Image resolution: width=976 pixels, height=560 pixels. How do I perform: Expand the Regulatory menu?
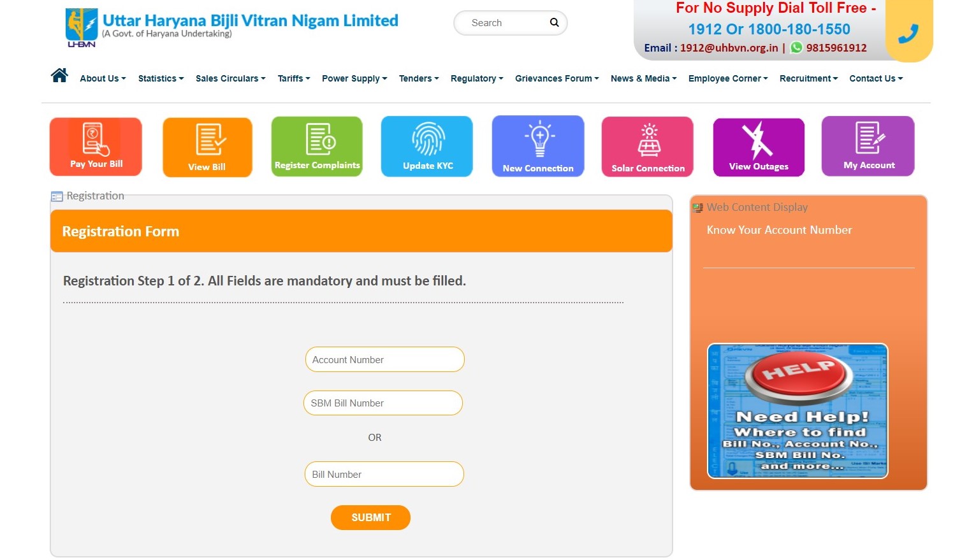[477, 78]
